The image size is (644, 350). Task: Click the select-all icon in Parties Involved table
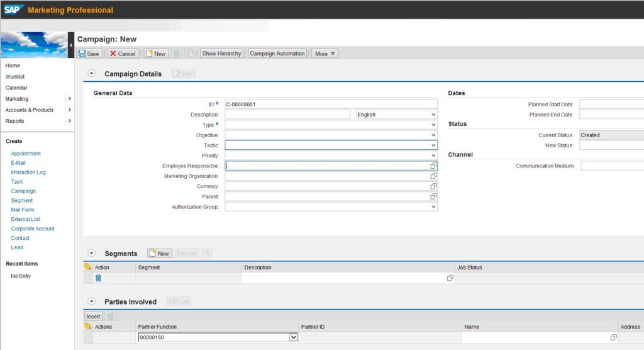click(88, 326)
